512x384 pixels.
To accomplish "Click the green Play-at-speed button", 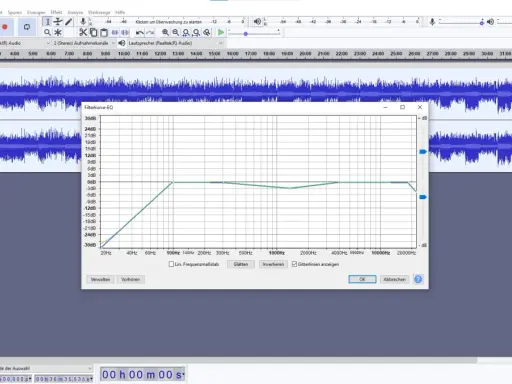I will 221,32.
